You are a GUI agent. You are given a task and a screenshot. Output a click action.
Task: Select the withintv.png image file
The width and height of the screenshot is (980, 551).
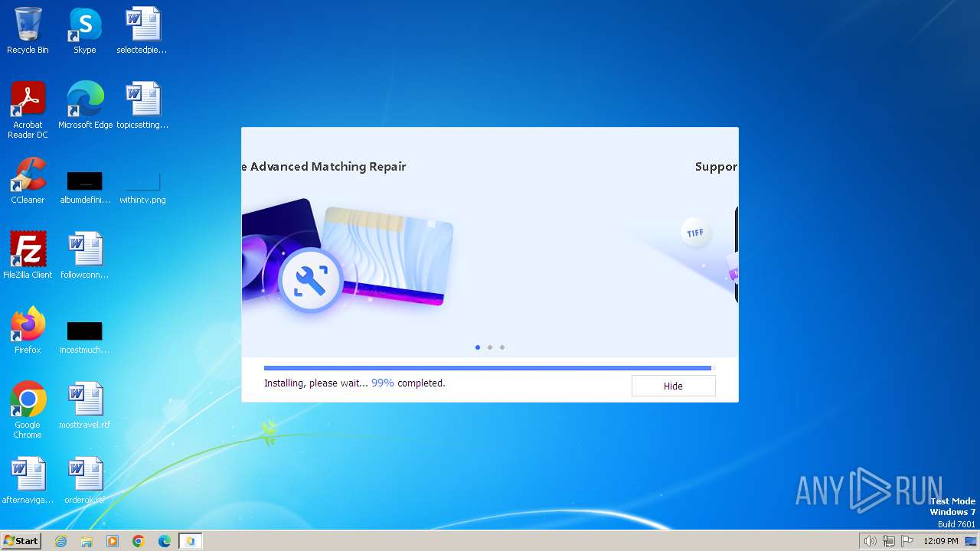(x=142, y=188)
